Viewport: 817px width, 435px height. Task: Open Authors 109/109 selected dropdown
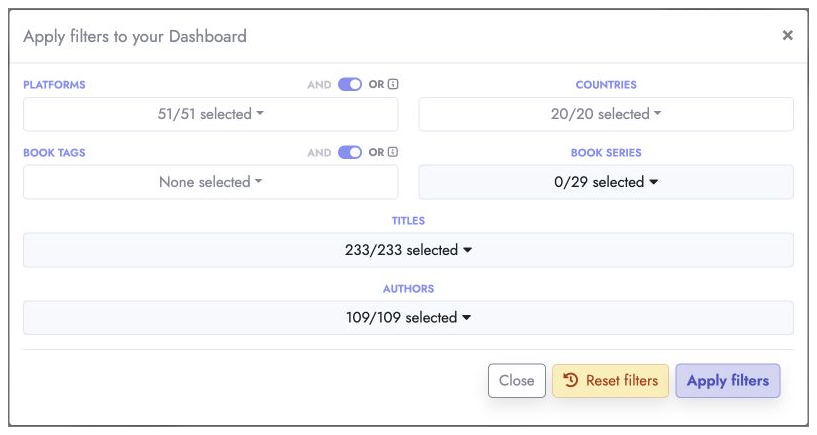click(408, 318)
